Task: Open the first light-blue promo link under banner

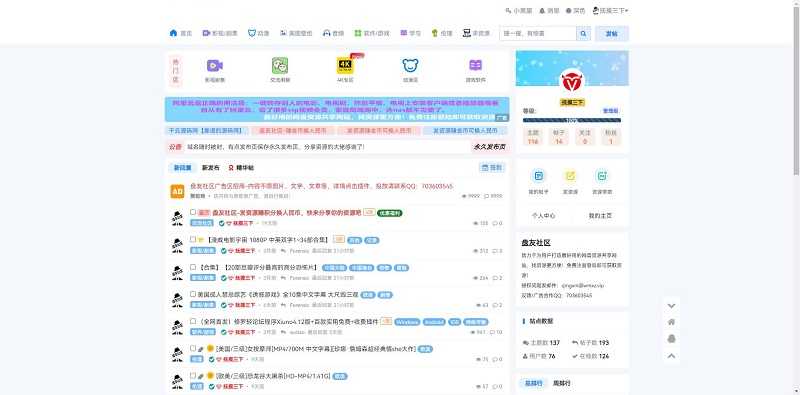Action: coord(206,131)
